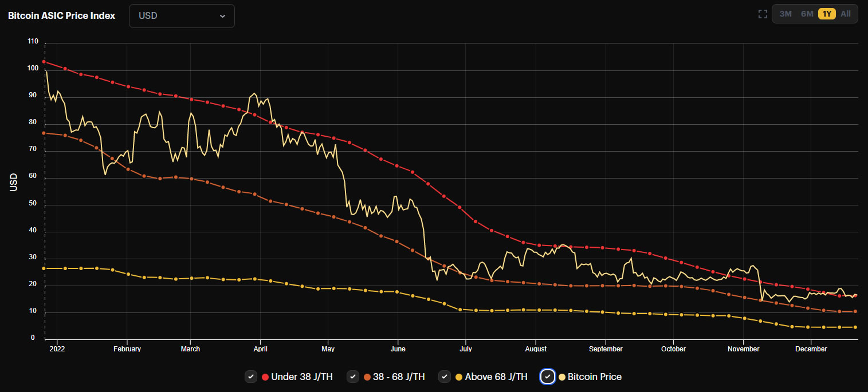Open the USD currency dropdown
Image resolution: width=868 pixels, height=392 pixels.
[182, 16]
